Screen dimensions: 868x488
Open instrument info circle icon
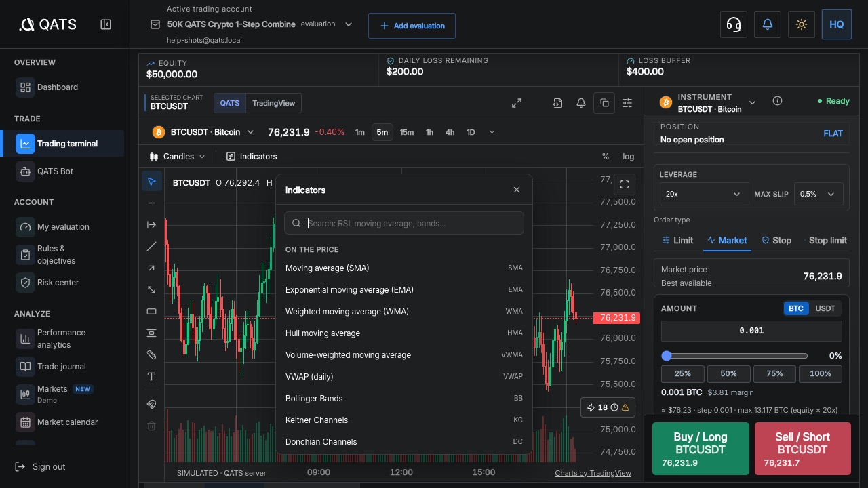coord(777,101)
